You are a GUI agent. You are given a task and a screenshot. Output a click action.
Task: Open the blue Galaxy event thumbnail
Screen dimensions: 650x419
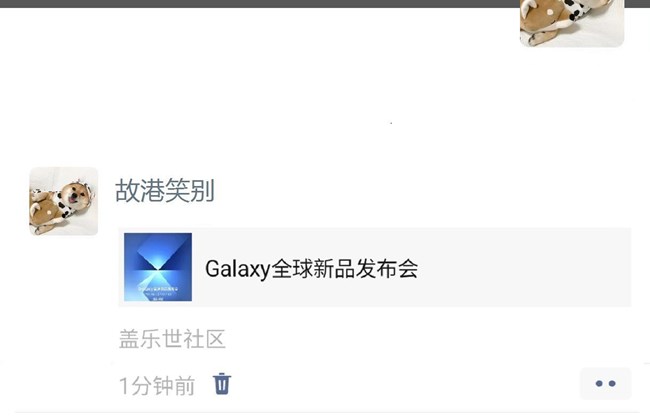pyautogui.click(x=158, y=267)
